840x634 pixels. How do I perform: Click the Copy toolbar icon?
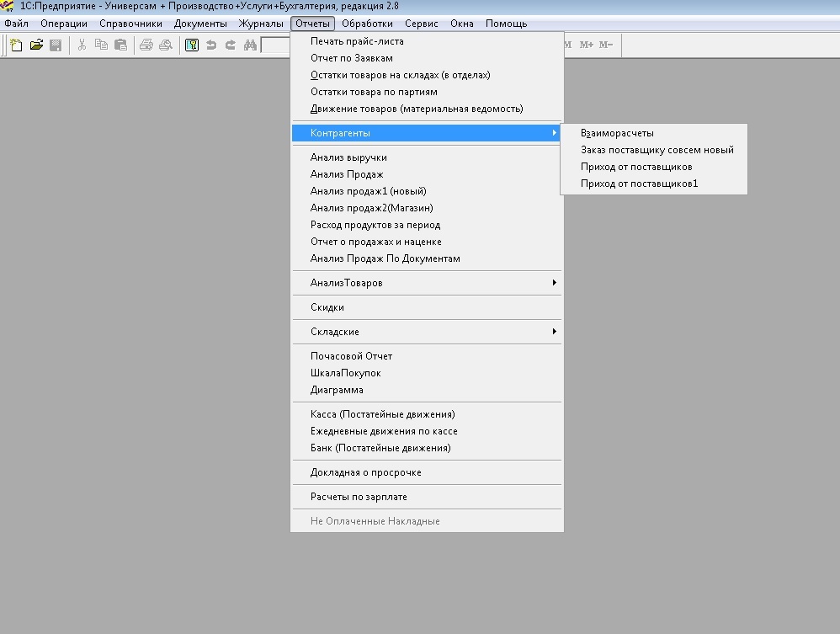coord(101,45)
